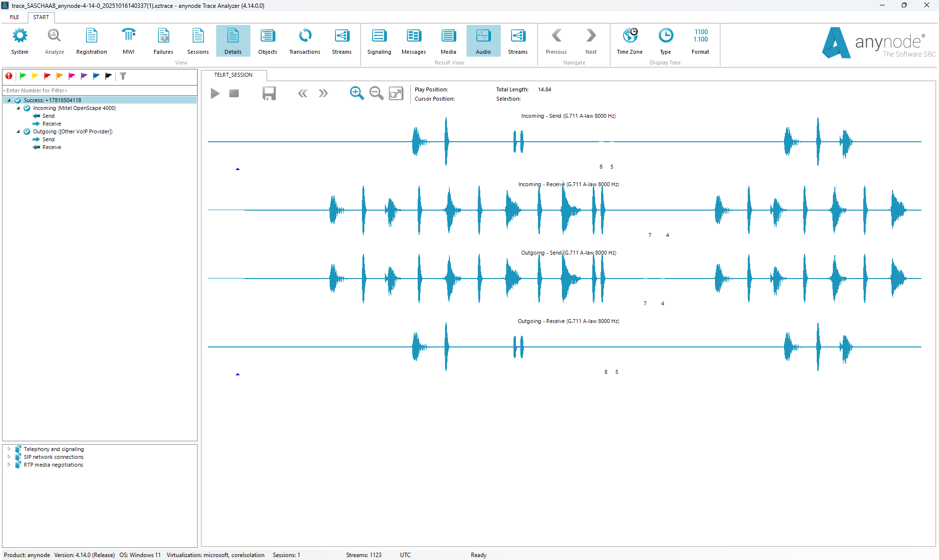Open the Registration view
The width and height of the screenshot is (939, 560).
(x=91, y=41)
